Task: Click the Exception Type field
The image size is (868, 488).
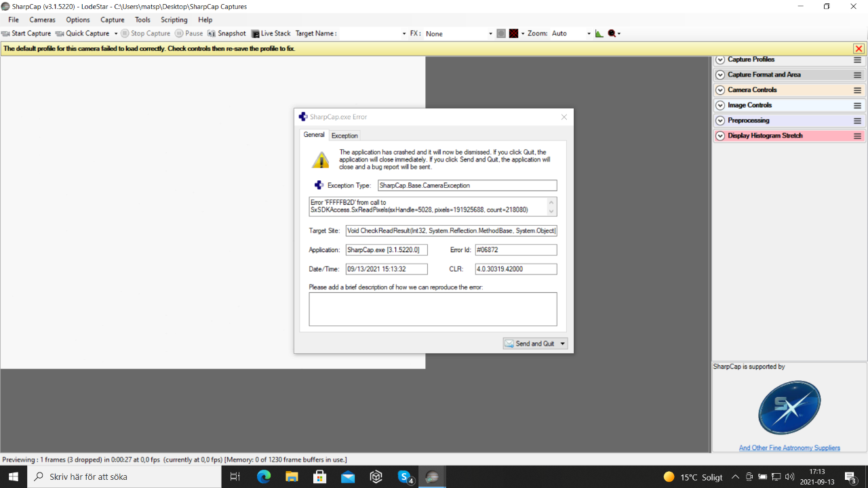Action: [x=467, y=185]
